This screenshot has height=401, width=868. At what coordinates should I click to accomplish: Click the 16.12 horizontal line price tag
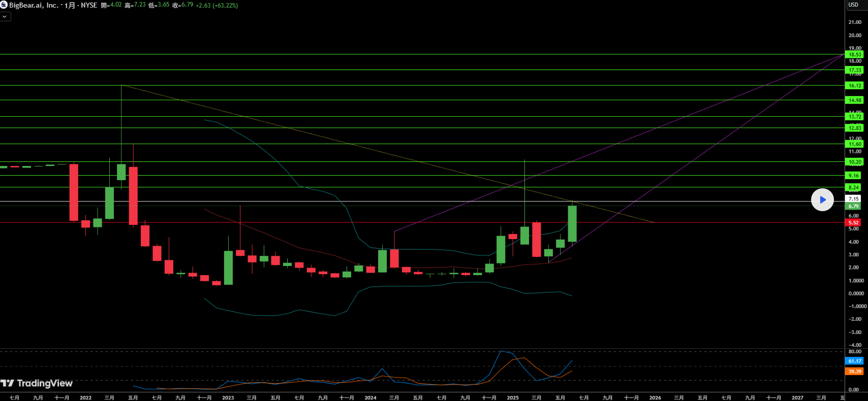[x=855, y=86]
